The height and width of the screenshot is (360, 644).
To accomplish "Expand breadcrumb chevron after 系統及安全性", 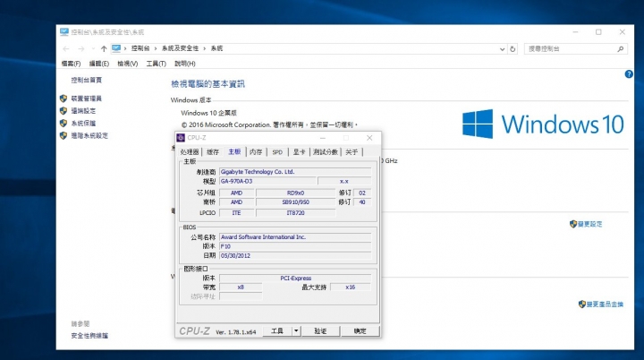I will tap(204, 48).
